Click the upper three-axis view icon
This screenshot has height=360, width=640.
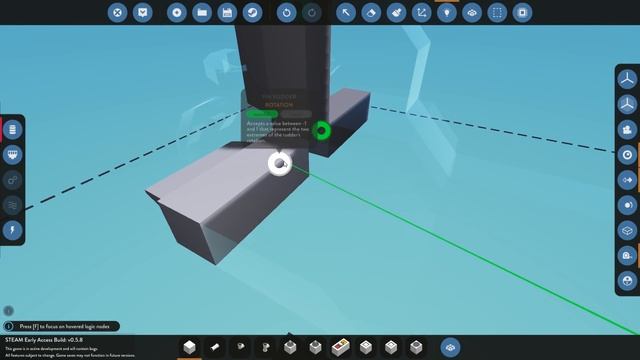(627, 79)
